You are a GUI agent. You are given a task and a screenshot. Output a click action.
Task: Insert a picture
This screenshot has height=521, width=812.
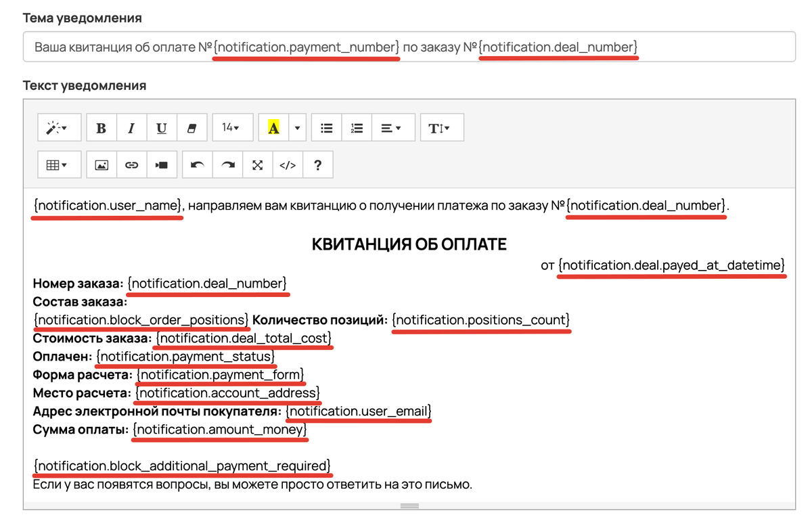pyautogui.click(x=101, y=164)
